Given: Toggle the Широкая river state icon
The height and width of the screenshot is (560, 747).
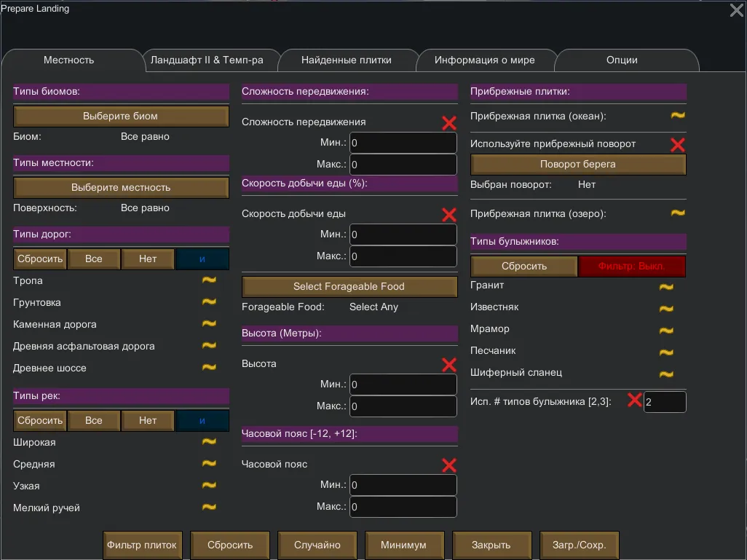Looking at the screenshot, I should pos(209,442).
